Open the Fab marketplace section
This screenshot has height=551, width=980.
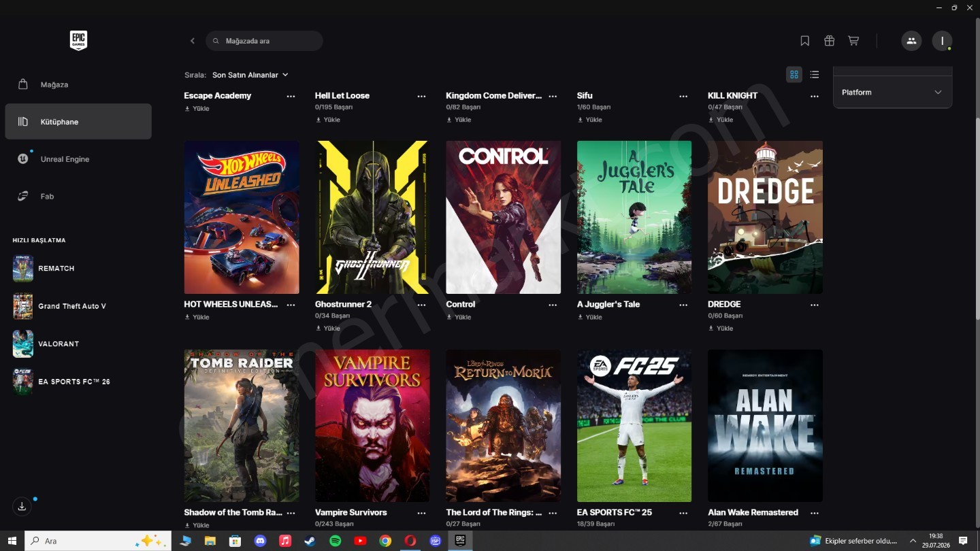78,196
